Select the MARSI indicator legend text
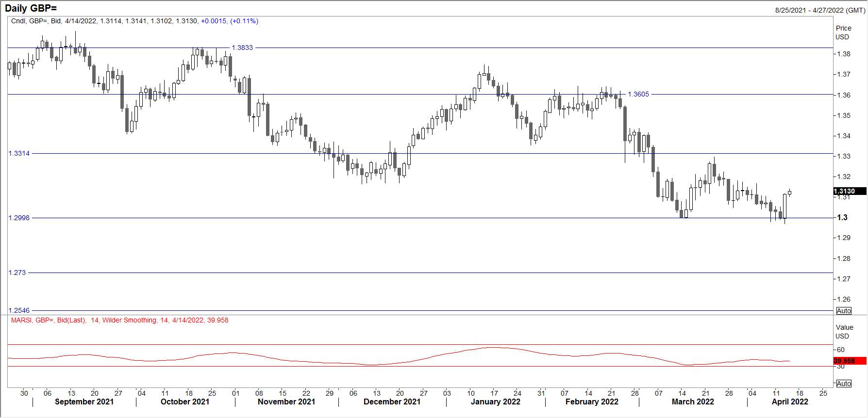 point(119,320)
